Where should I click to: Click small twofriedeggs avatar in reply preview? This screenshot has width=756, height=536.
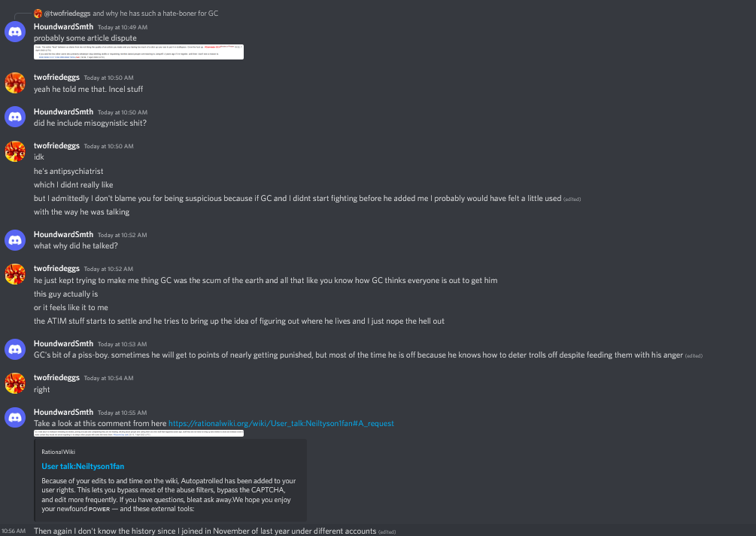(x=38, y=14)
